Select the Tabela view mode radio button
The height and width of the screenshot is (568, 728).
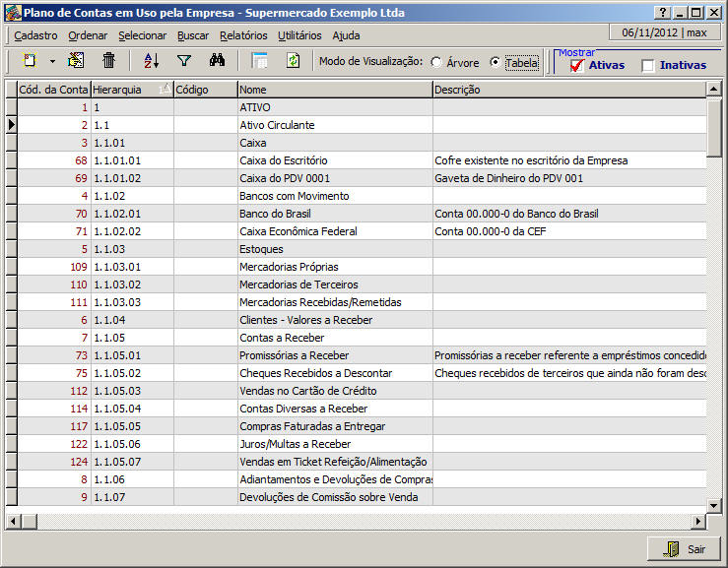coord(496,62)
